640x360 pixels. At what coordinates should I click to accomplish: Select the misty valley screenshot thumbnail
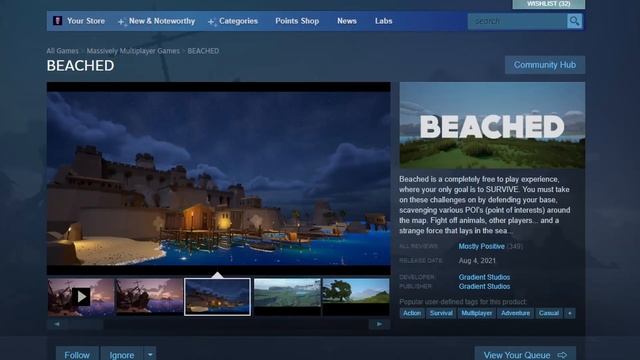(287, 297)
